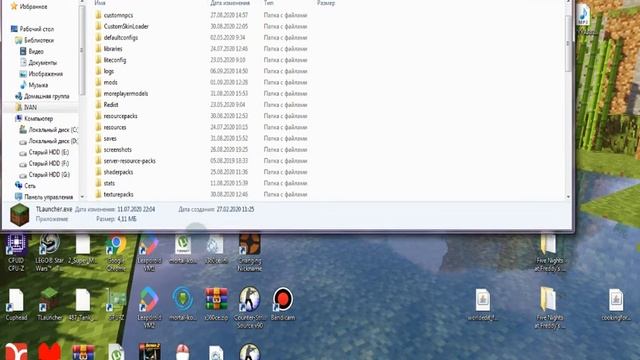Select LEGO Star Wars desktop shortcut
Screen dimensions: 640x360
tap(49, 252)
